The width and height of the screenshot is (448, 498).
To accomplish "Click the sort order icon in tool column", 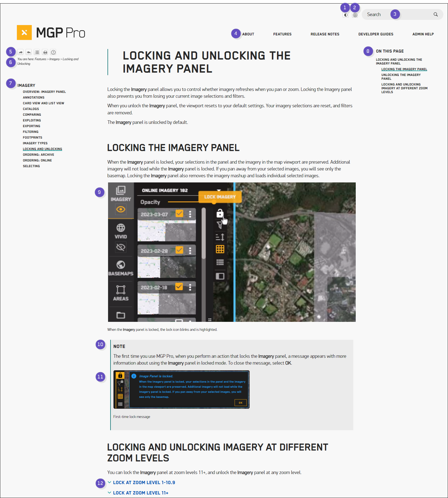I will tap(220, 237).
